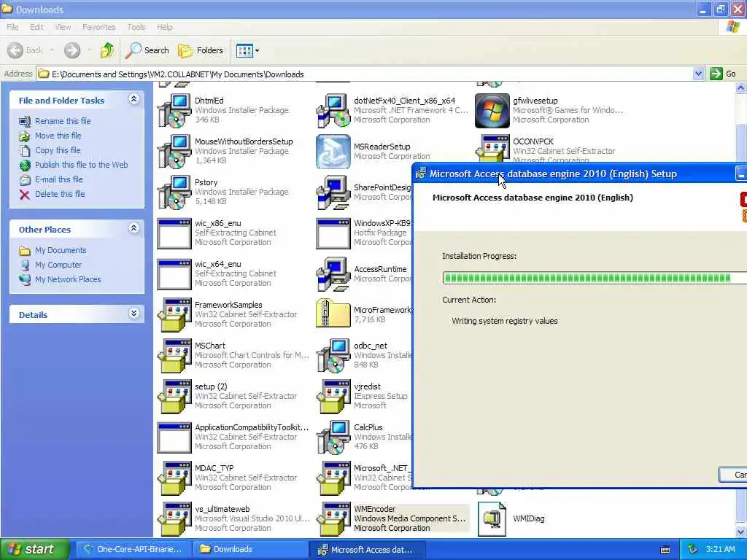The height and width of the screenshot is (560, 747).
Task: Select the Pstory installer package icon
Action: [x=174, y=192]
